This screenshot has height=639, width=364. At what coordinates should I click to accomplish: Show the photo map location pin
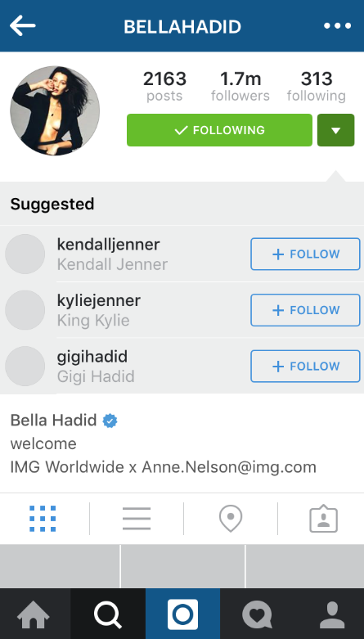pyautogui.click(x=231, y=519)
